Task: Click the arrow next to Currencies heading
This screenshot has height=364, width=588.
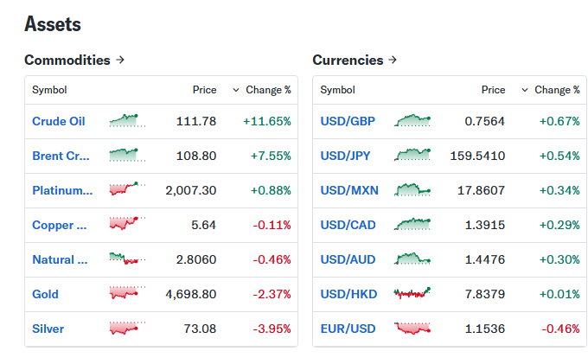Action: click(x=393, y=60)
